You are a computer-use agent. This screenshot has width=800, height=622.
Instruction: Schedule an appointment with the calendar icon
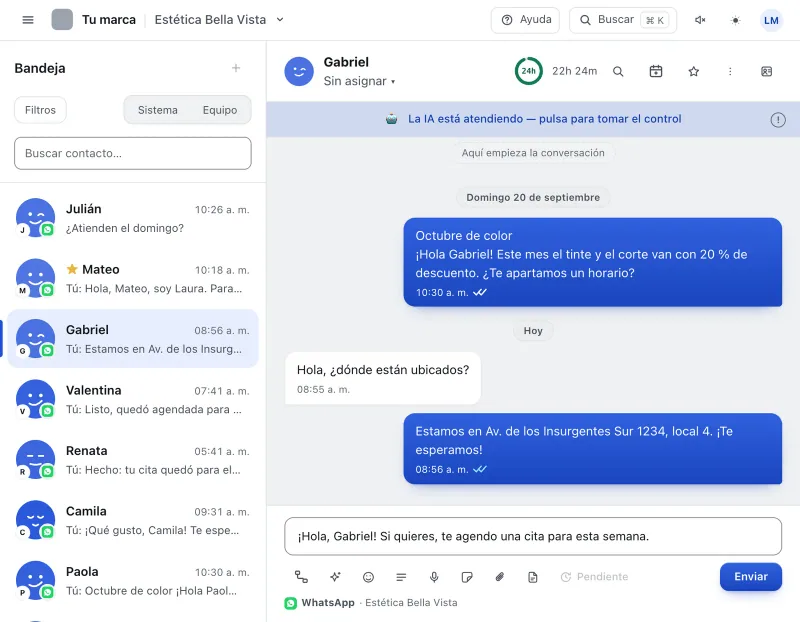pos(656,71)
